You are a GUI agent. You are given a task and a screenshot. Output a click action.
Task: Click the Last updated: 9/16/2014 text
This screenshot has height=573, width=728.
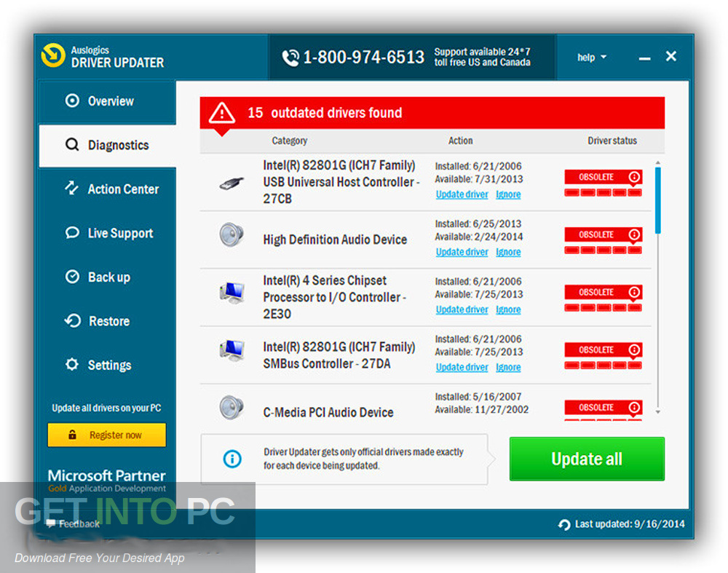630,524
